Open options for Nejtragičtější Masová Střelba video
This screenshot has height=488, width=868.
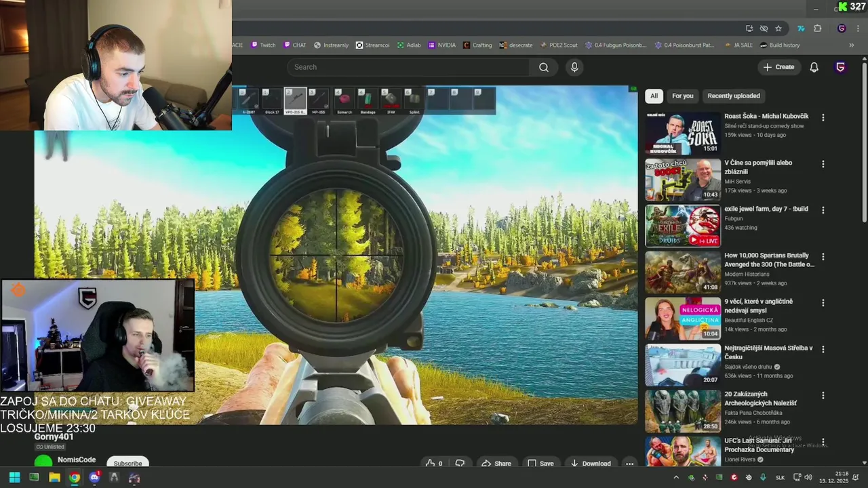[x=823, y=349]
